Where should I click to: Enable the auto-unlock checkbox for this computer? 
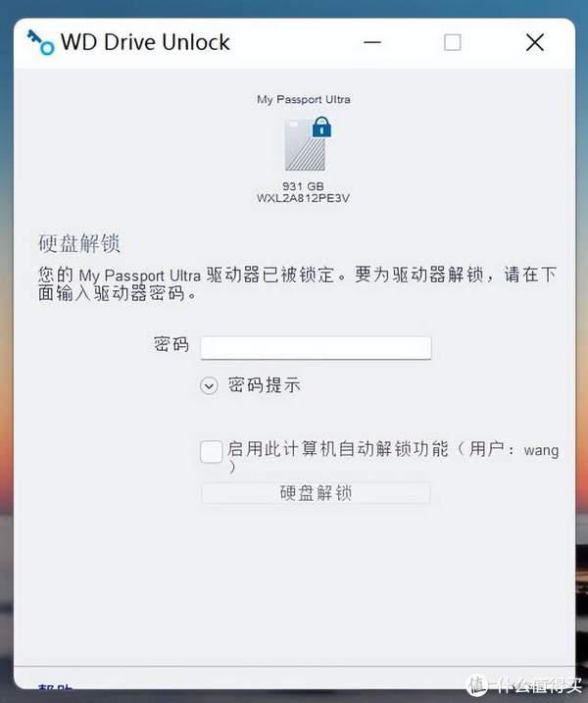tap(211, 451)
